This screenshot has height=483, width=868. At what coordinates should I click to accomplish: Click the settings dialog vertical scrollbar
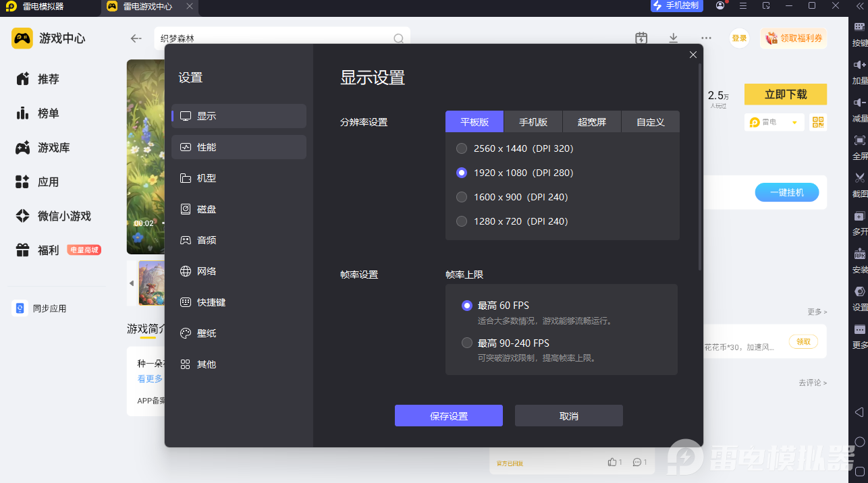click(x=700, y=167)
